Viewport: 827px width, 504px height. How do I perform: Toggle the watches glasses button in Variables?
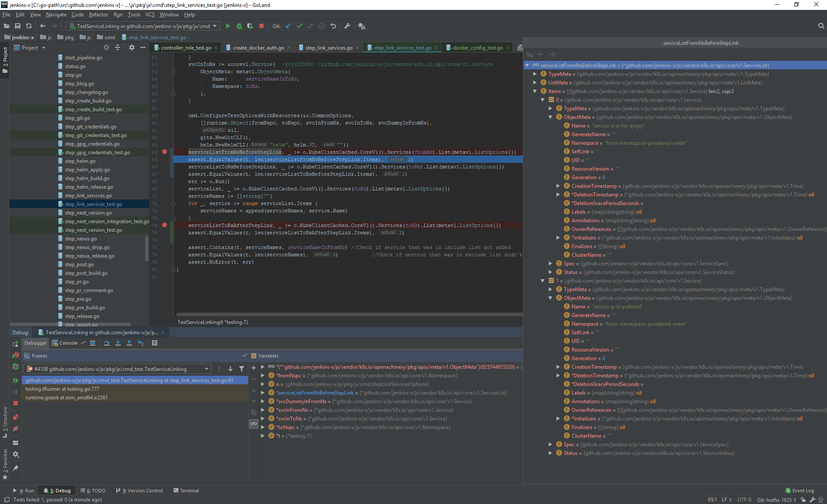pyautogui.click(x=254, y=424)
